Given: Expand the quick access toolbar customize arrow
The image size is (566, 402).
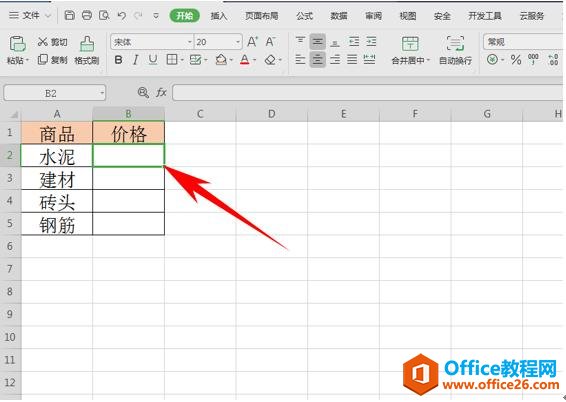Looking at the screenshot, I should click(156, 16).
